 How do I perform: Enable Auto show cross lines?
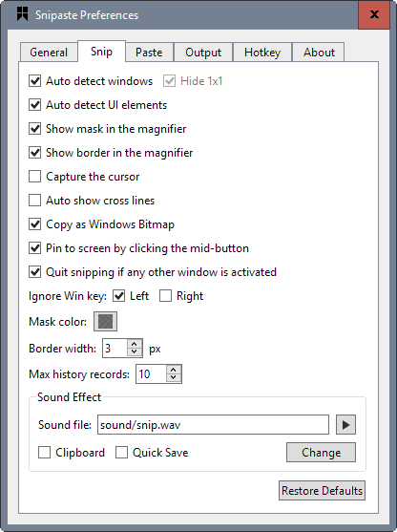tap(35, 201)
